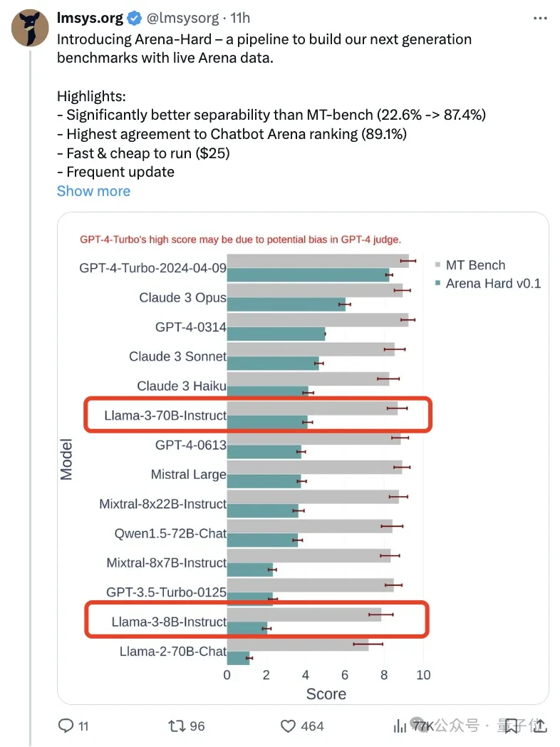Click the Llama-3-70B-Instruct label
This screenshot has height=747, width=560.
coord(165,416)
